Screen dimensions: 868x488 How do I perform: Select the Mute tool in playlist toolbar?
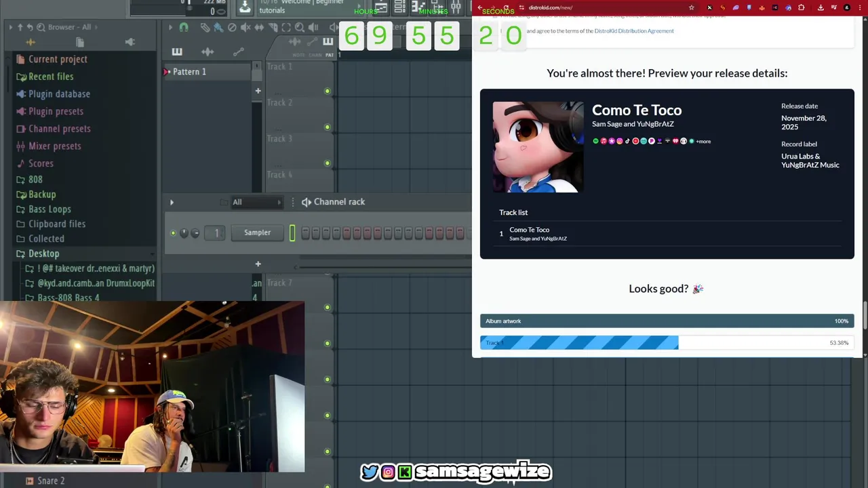tap(245, 27)
